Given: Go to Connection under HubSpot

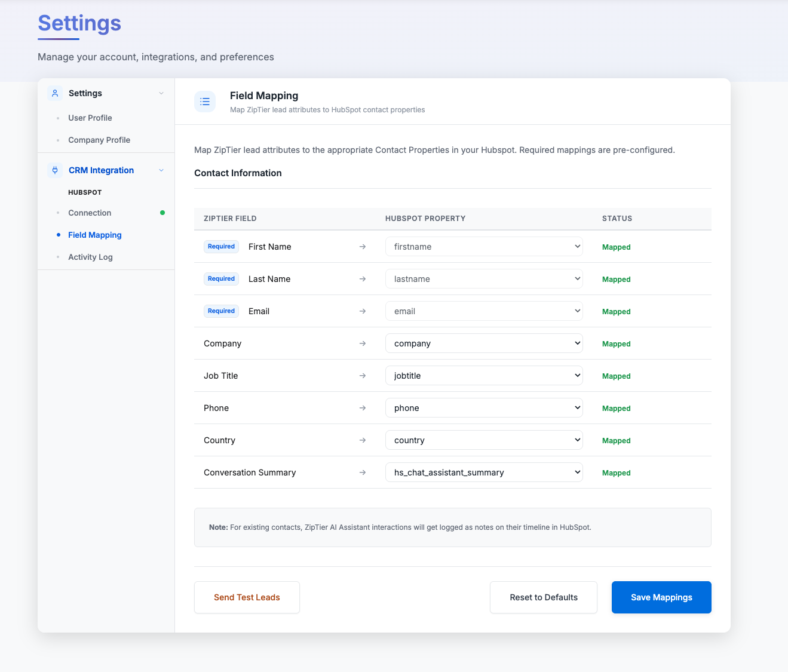Looking at the screenshot, I should click(x=90, y=213).
